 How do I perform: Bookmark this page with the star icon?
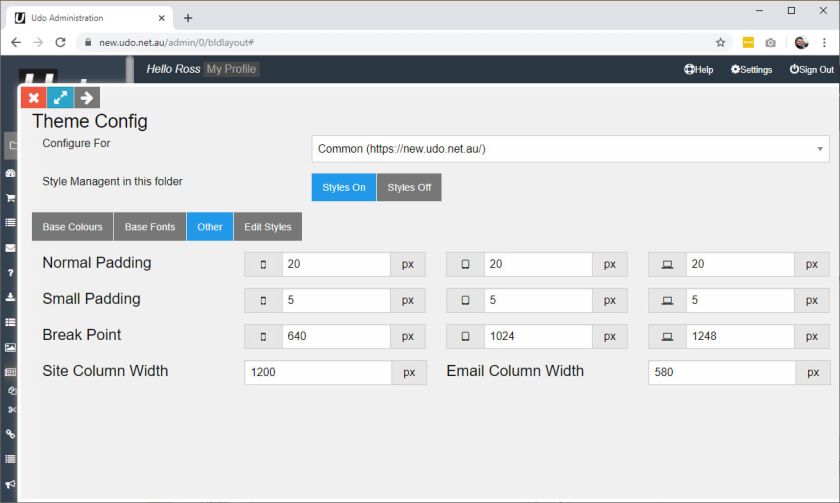721,42
